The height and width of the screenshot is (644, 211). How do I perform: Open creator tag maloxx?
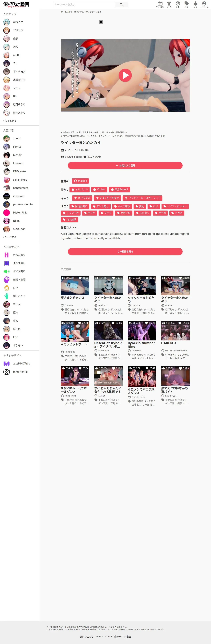[x=80, y=181]
